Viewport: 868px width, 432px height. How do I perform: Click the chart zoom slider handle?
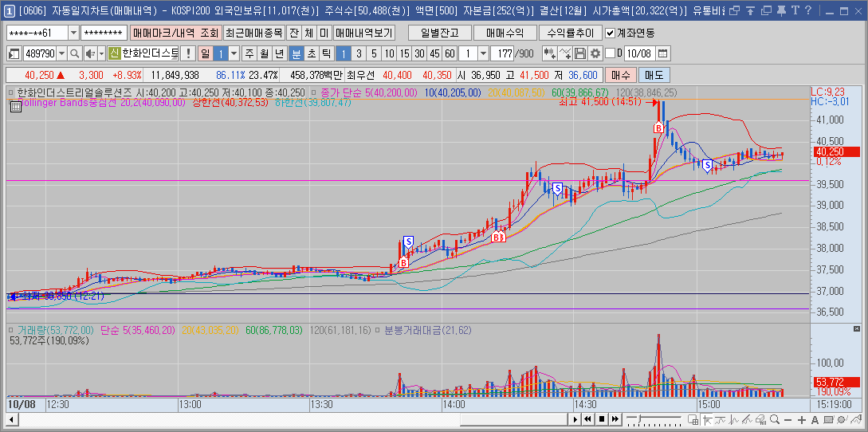(639, 418)
